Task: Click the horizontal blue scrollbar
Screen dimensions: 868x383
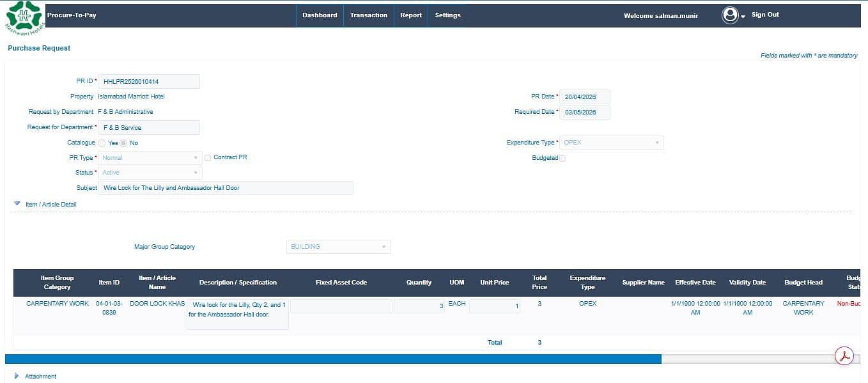Action: coord(333,359)
